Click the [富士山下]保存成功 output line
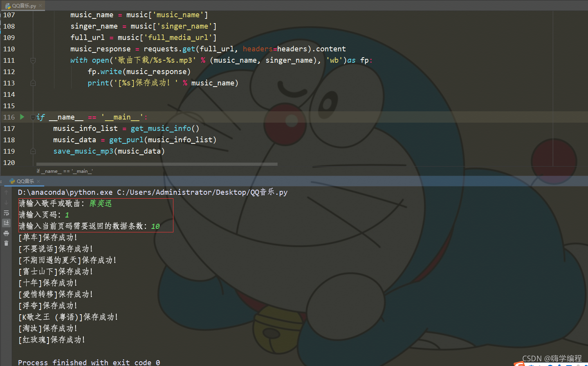 point(56,272)
